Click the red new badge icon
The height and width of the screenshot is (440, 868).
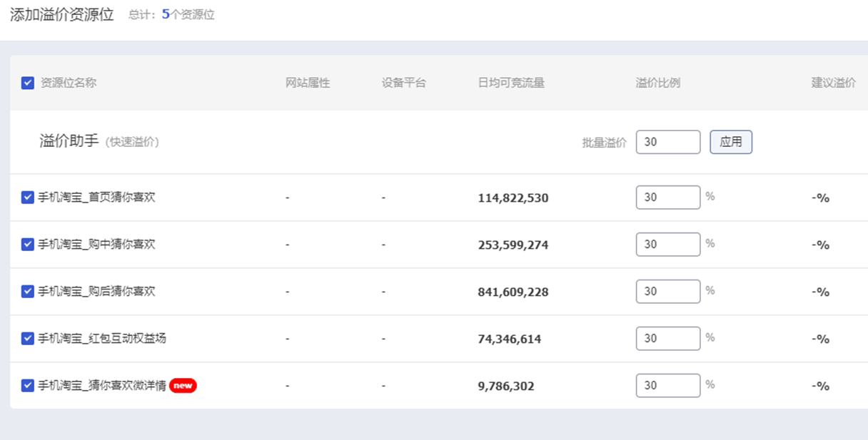[x=183, y=386]
